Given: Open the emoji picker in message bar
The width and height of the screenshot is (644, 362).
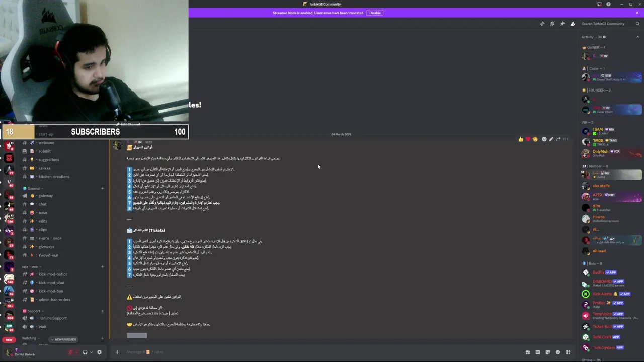Looking at the screenshot, I should 557,352.
